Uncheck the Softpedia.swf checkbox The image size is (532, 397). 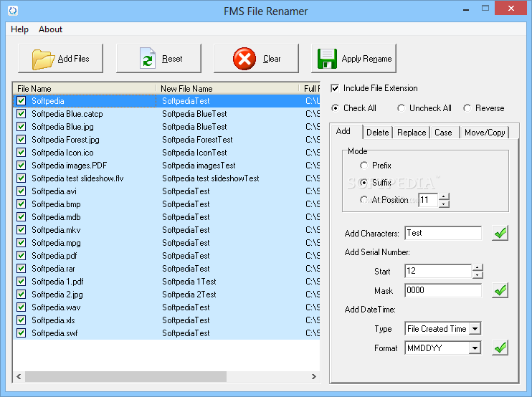(22, 333)
